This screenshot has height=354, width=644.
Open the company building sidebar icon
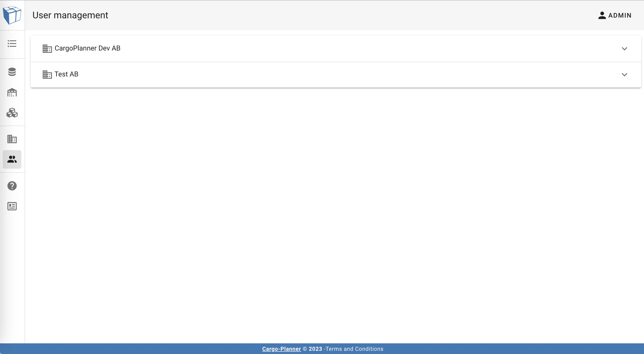(x=12, y=139)
